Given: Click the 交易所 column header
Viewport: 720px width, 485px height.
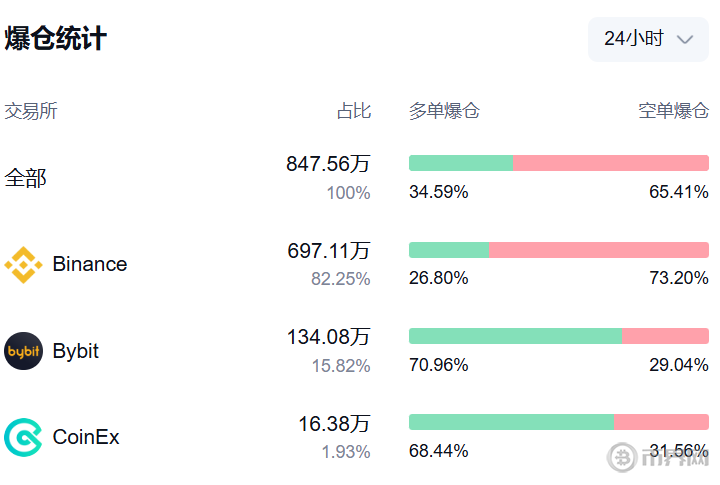Looking at the screenshot, I should point(31,111).
